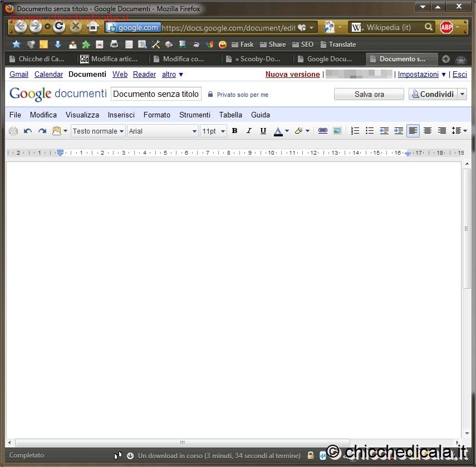Increase the paragraph indent
The width and height of the screenshot is (476, 467).
pyautogui.click(x=399, y=131)
